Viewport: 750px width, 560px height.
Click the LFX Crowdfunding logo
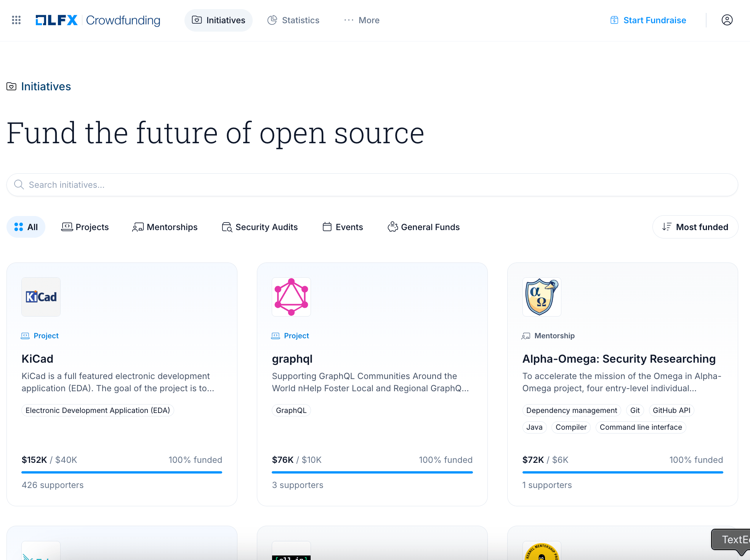[98, 20]
